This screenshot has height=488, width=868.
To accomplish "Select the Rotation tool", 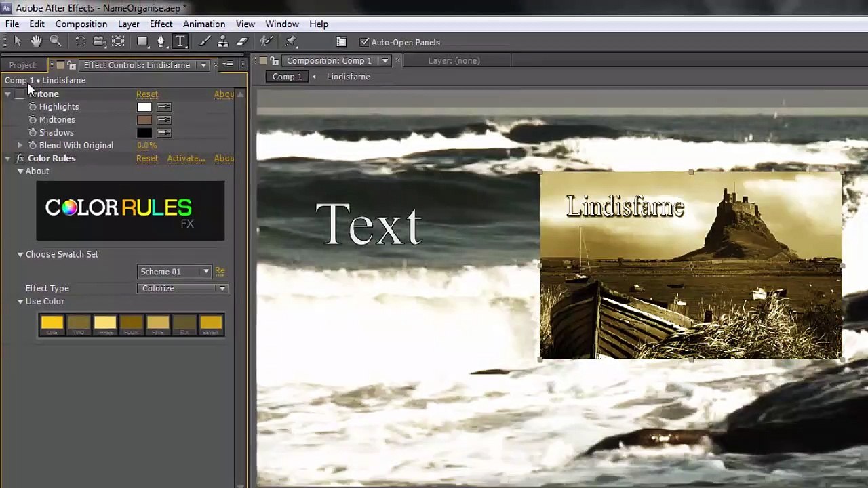I will [x=80, y=42].
